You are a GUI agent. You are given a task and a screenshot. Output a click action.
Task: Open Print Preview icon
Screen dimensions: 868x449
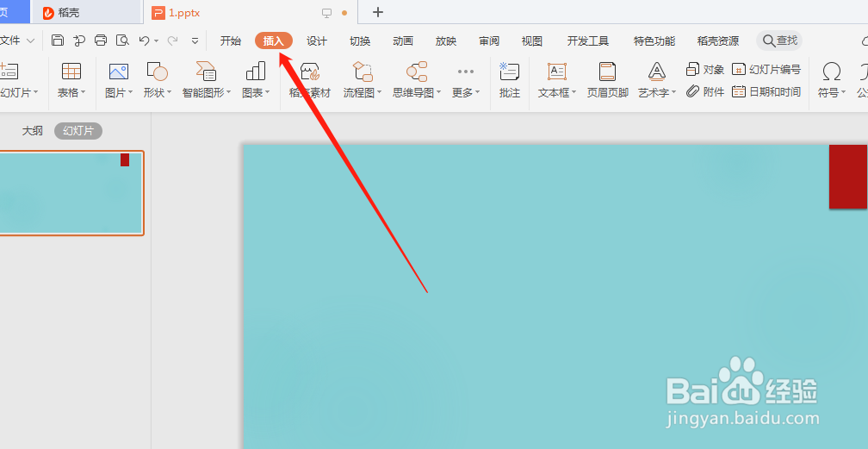coord(122,40)
